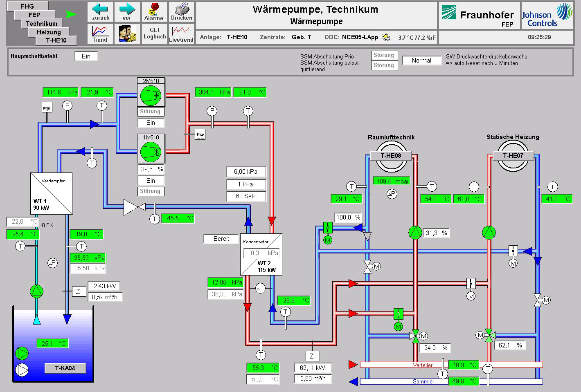This screenshot has width=581, height=392.
Task: Click the filled green pump in tank T-KA04
Action: tap(22, 353)
